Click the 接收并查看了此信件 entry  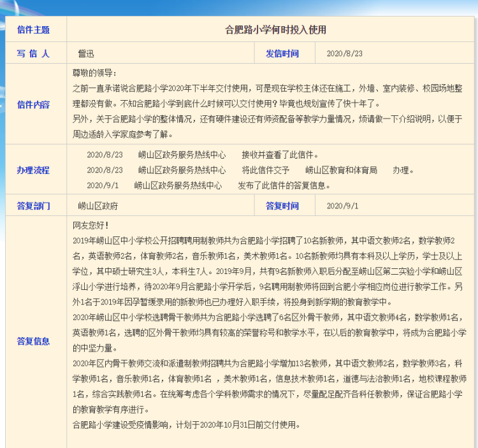point(280,155)
